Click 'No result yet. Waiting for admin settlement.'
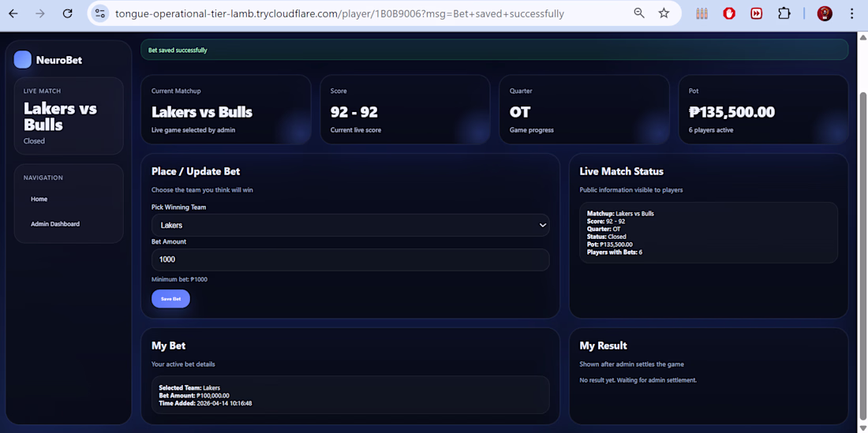This screenshot has height=433, width=868. point(638,380)
